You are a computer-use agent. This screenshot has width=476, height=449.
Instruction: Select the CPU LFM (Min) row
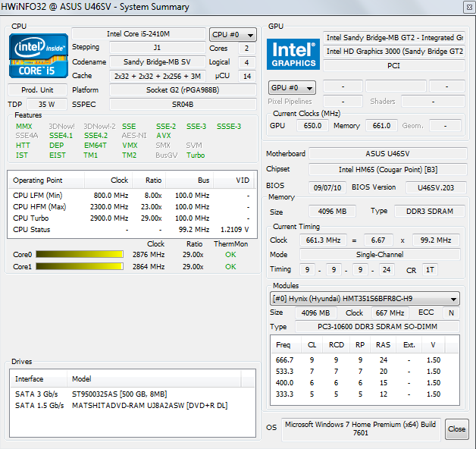(x=132, y=196)
